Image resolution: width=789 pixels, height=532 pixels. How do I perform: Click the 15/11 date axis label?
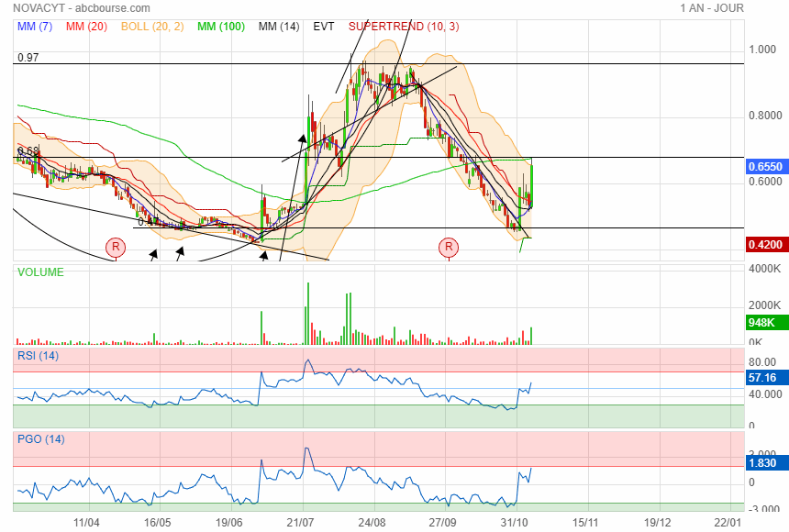[x=585, y=523]
